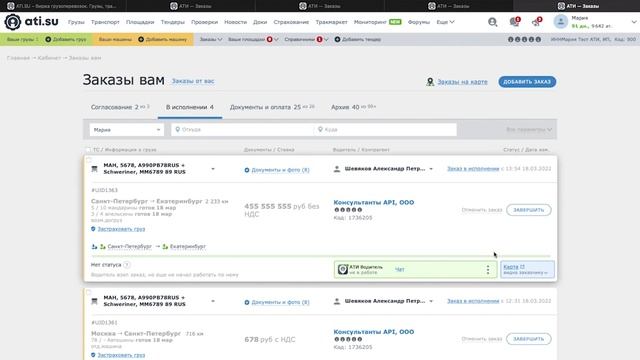The image size is (640, 360).
Task: Click Отменить заказ for order #UID1363
Action: (x=482, y=210)
